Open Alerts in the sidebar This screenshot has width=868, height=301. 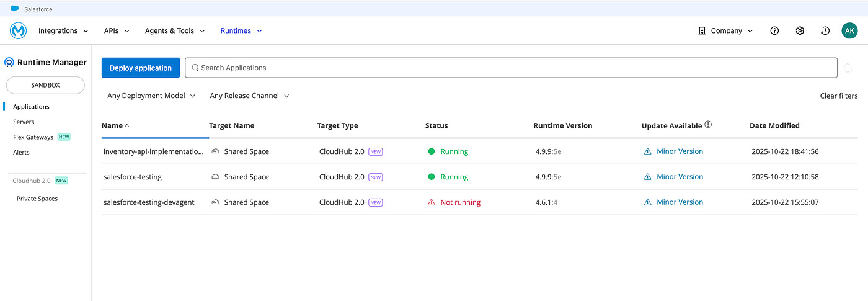21,152
